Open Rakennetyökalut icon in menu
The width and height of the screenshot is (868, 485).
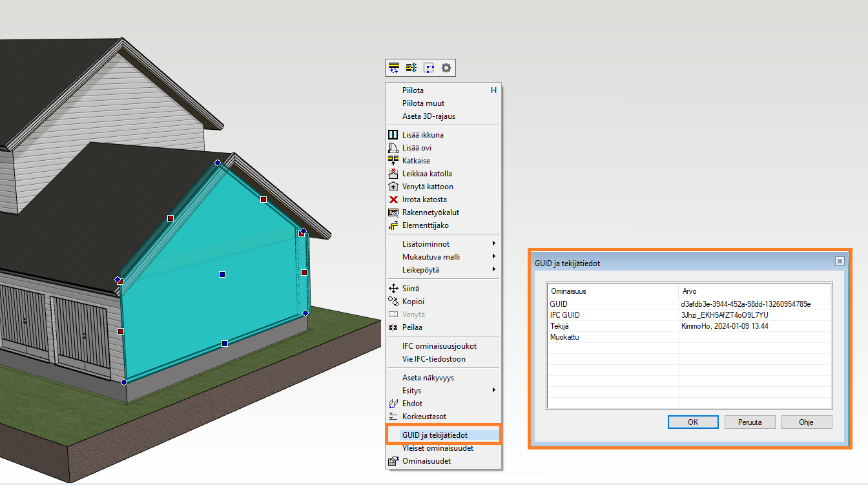[x=393, y=212]
